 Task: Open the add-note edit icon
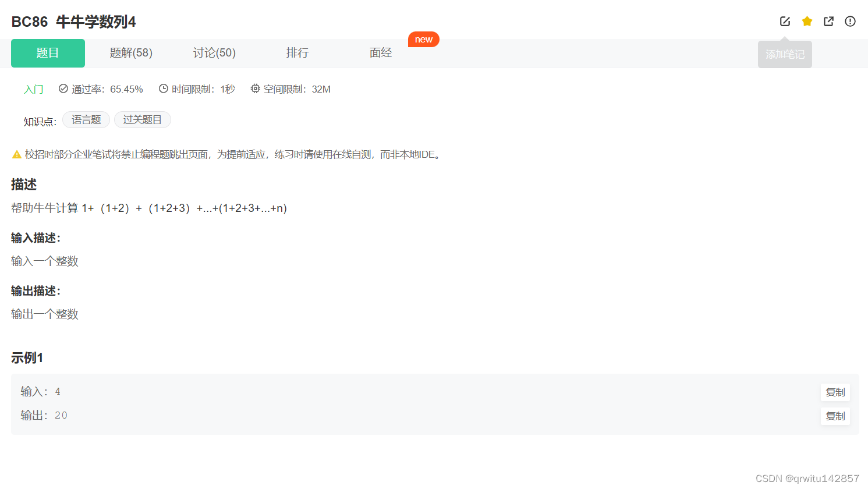click(x=785, y=22)
